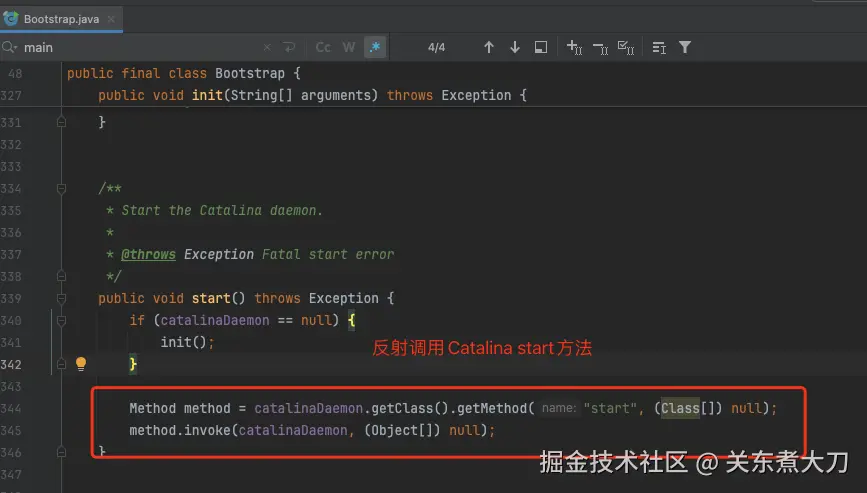Close the Bootstrap.java tab
The height and width of the screenshot is (493, 867).
point(111,19)
